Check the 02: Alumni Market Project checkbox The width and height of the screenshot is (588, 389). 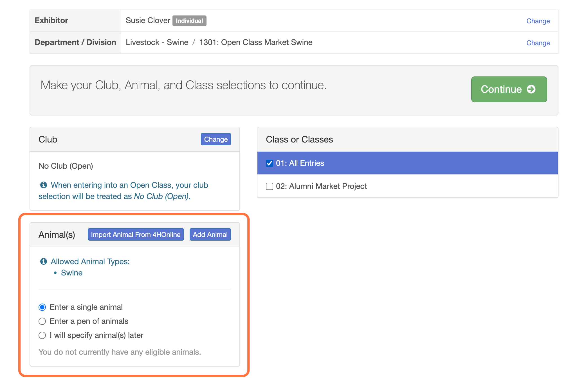[270, 186]
